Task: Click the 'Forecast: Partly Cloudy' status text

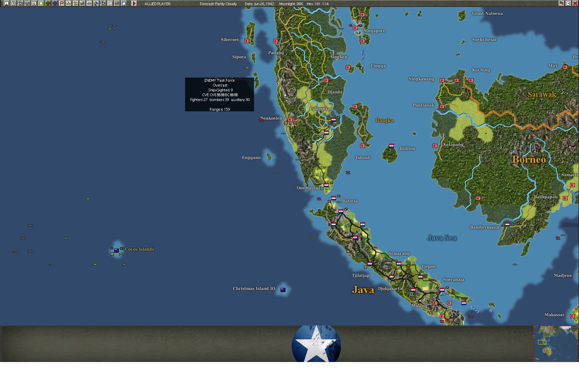Action: click(218, 4)
